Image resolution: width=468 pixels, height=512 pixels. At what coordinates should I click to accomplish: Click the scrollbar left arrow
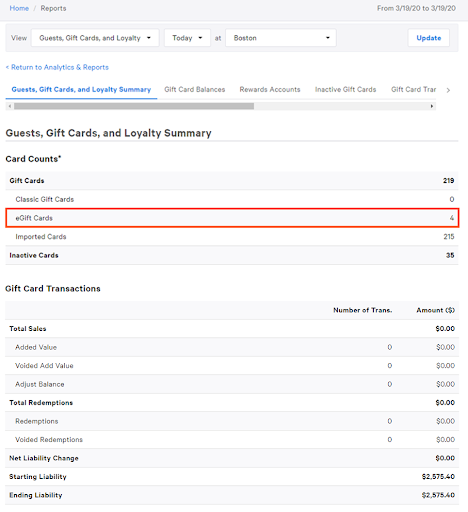point(10,106)
